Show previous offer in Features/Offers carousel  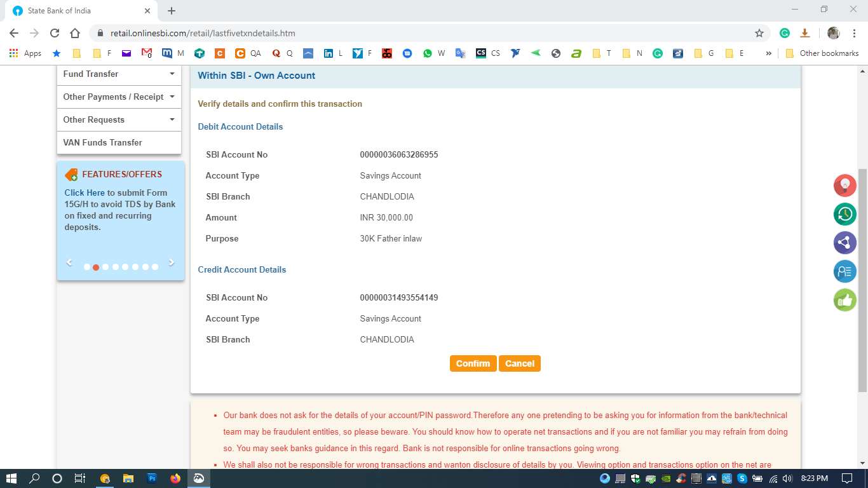[69, 262]
